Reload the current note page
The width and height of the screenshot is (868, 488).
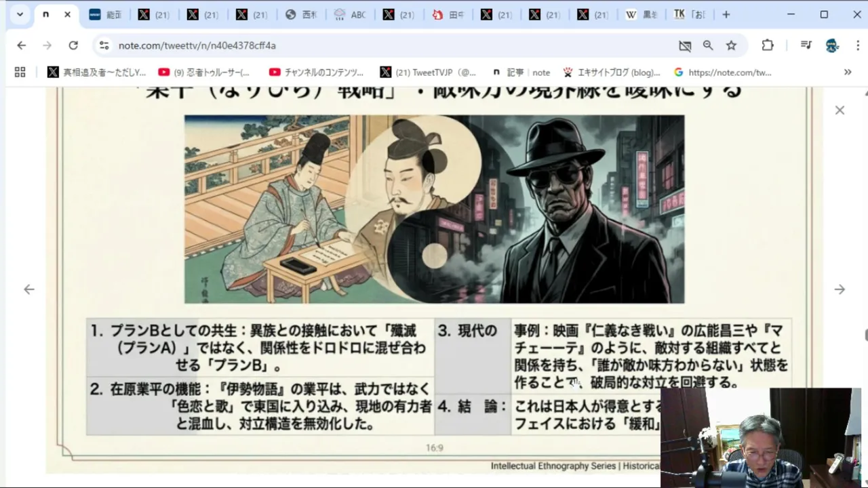(73, 45)
